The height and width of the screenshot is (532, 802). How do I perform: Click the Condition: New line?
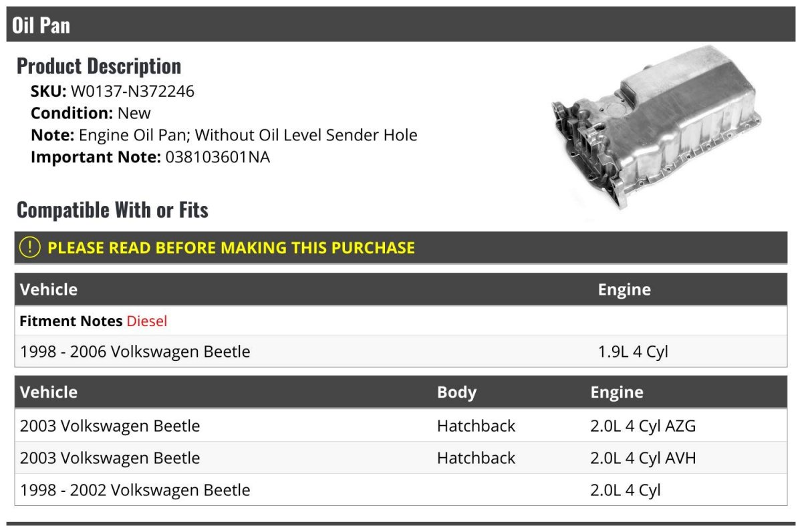[91, 113]
